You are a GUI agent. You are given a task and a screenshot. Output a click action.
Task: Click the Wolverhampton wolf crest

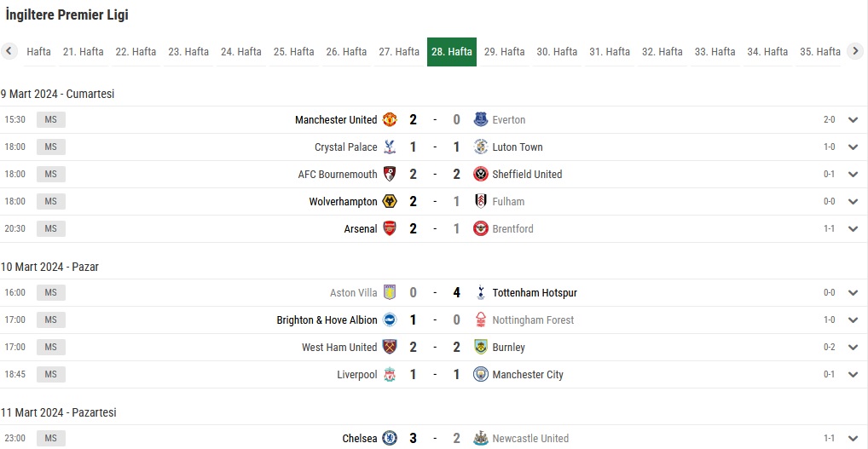click(390, 201)
